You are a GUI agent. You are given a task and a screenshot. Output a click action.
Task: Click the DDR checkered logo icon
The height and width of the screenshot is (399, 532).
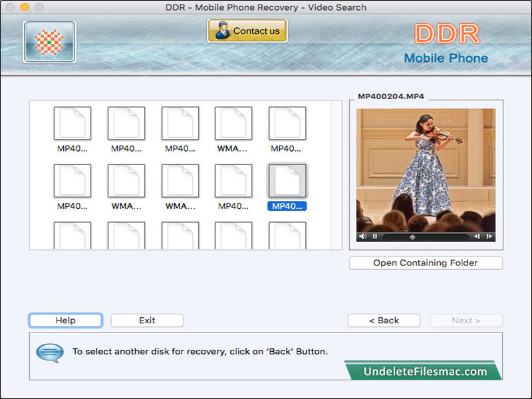click(49, 42)
